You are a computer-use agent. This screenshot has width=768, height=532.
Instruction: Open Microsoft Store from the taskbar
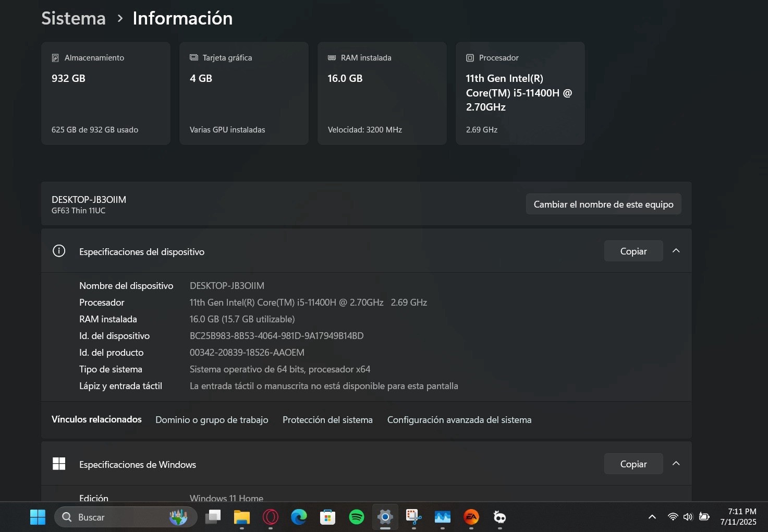coord(327,517)
